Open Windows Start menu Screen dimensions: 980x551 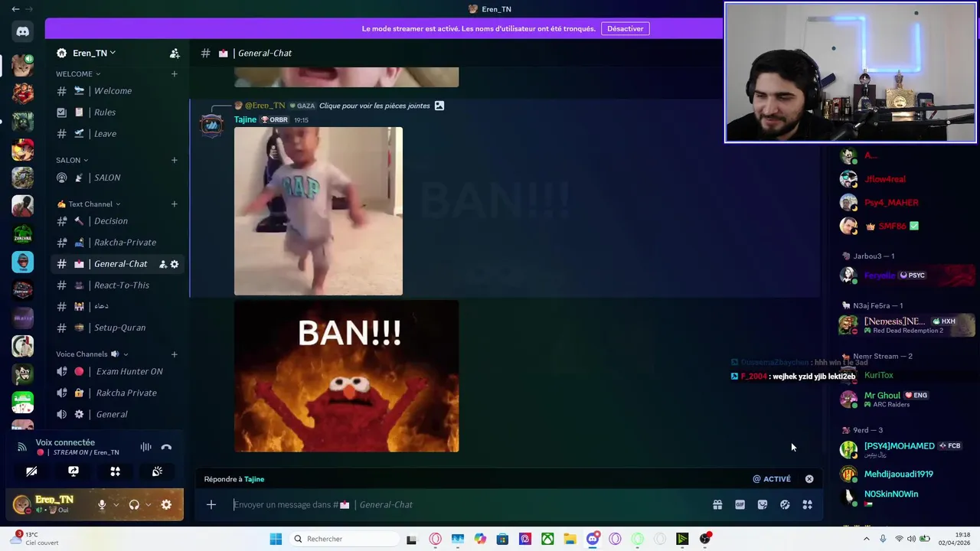[276, 539]
